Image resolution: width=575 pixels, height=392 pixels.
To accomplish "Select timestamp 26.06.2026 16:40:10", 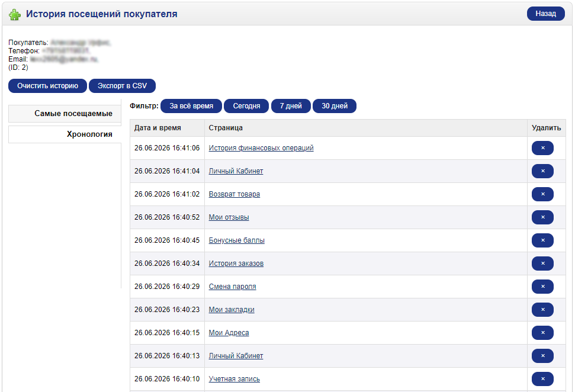I will (167, 379).
